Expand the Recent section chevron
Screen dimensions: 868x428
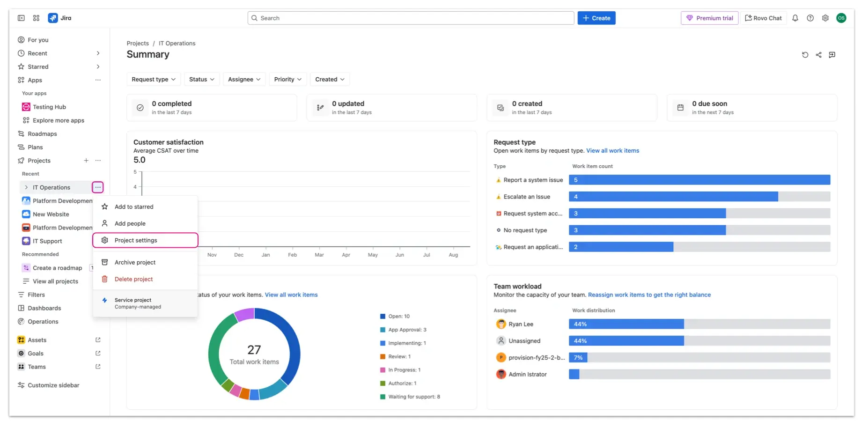(x=98, y=53)
